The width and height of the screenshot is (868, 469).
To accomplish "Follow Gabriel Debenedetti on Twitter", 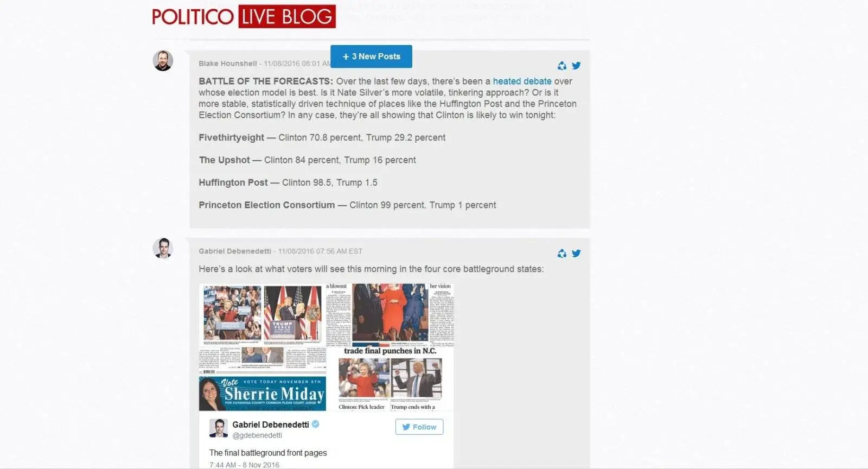I will click(x=419, y=427).
